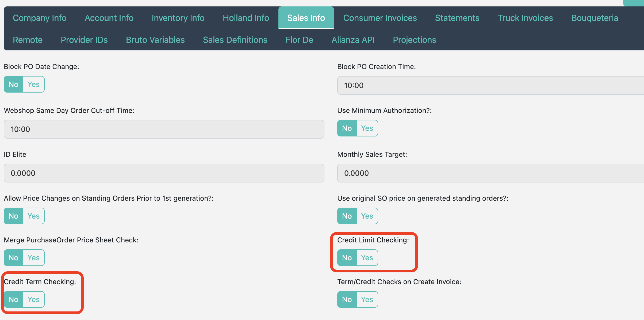Screen dimensions: 644x320
Task: Switch to the Account Info tab
Action: click(x=109, y=18)
